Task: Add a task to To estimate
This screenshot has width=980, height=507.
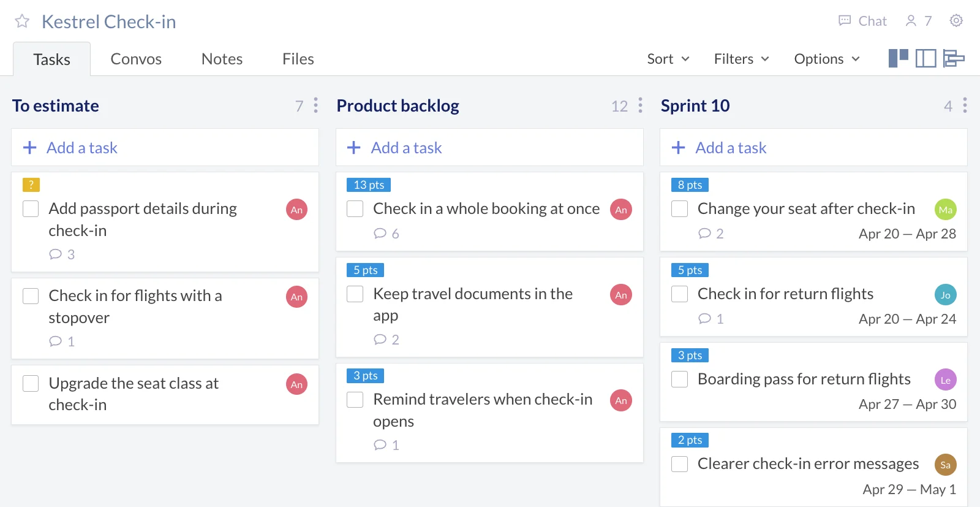Action: coord(165,147)
